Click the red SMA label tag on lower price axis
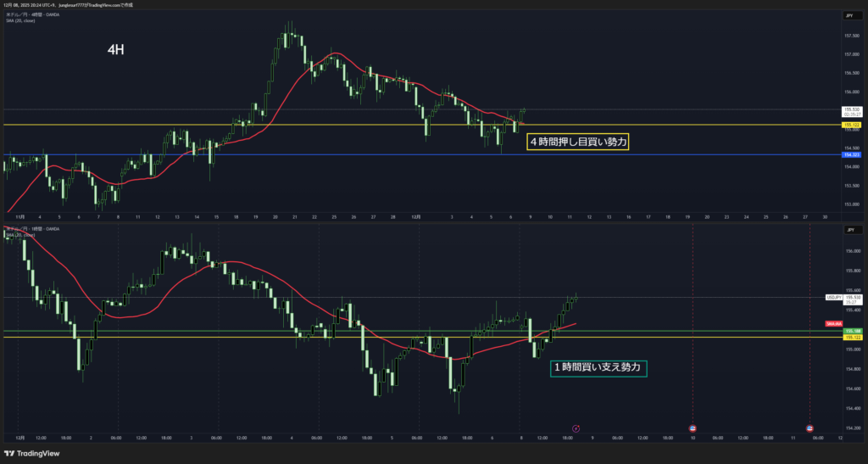Screen dimensions: 868x464 832,323
